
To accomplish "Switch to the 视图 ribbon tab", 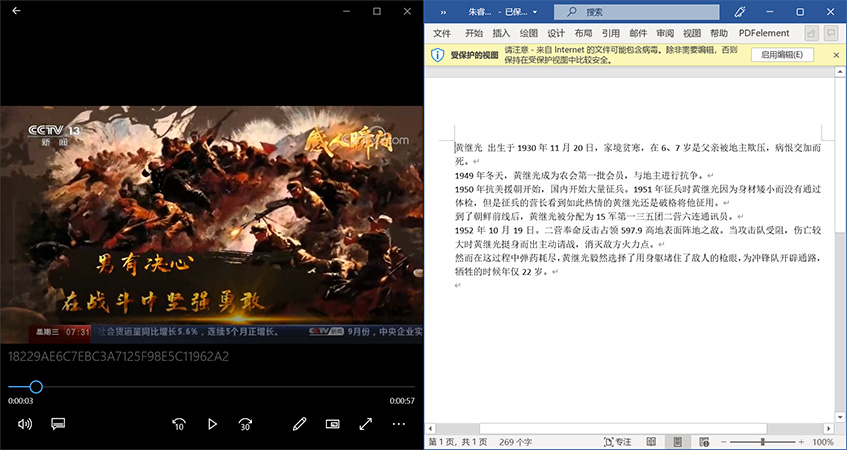I will click(692, 33).
